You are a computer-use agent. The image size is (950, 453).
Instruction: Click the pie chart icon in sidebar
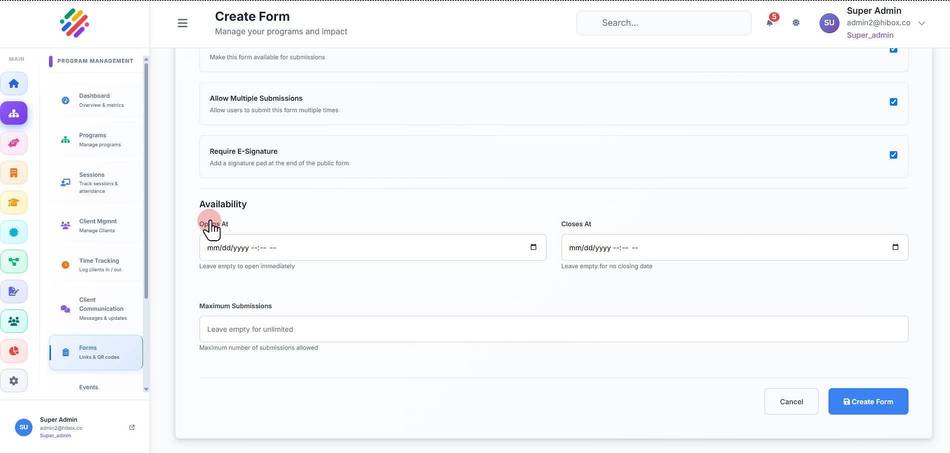pyautogui.click(x=13, y=351)
